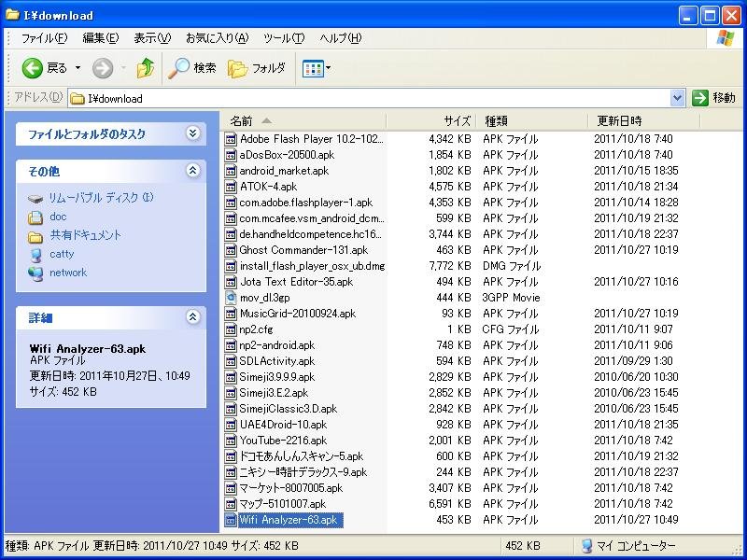This screenshot has width=747, height=560.
Task: Select the Ghost Commander-131.apk file icon
Action: pyautogui.click(x=231, y=250)
